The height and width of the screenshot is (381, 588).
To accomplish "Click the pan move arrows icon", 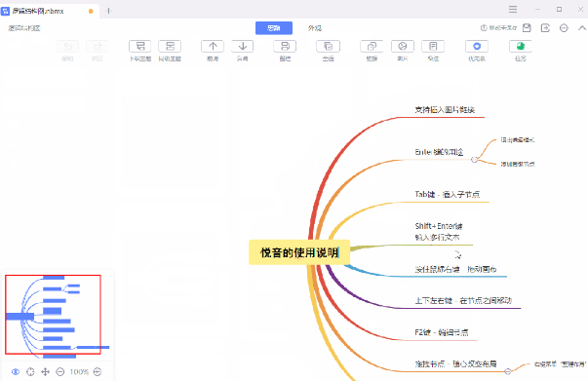I will coord(46,371).
